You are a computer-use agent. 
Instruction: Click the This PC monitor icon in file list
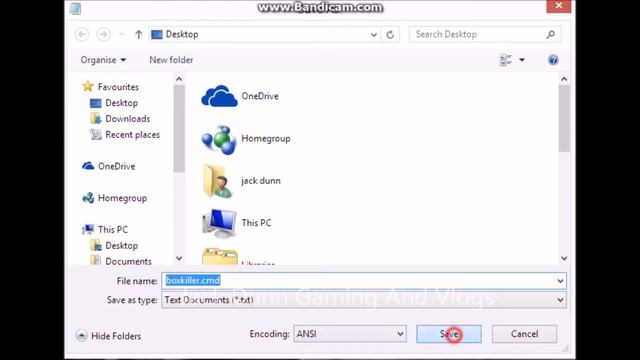click(x=219, y=223)
